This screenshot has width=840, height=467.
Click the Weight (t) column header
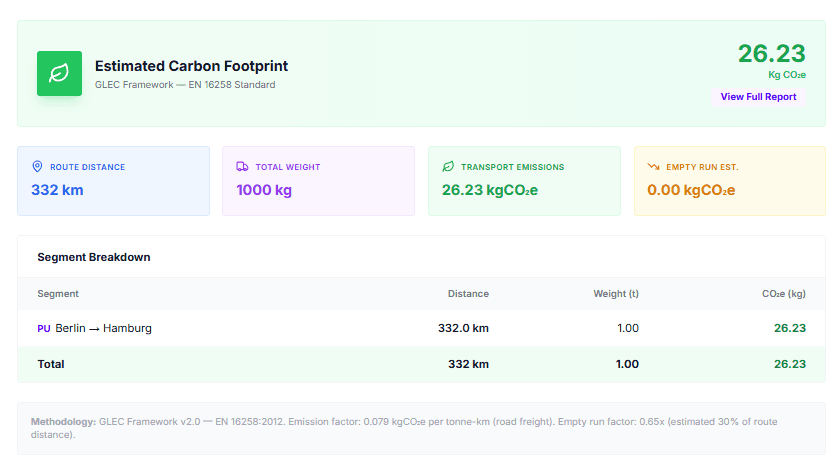tap(616, 293)
